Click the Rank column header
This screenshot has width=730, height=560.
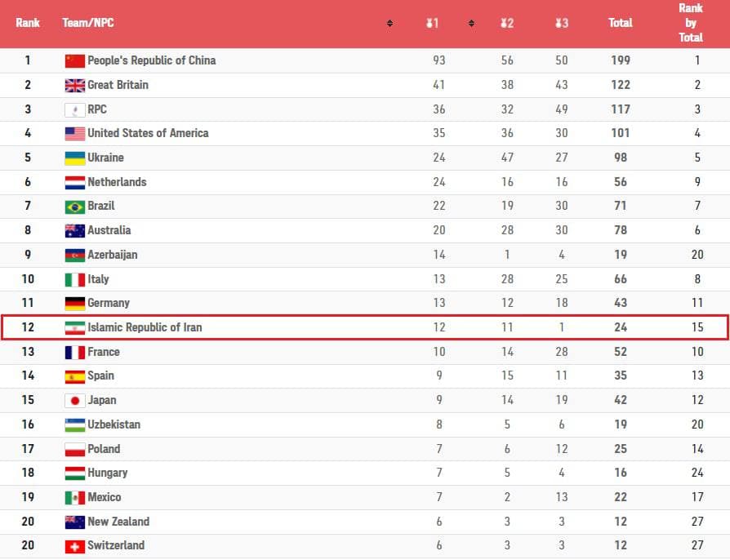point(28,23)
